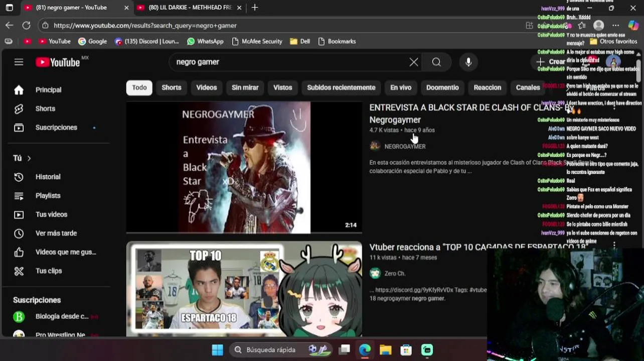This screenshot has width=644, height=361.
Task: Start voice search with microphone icon
Action: 468,62
